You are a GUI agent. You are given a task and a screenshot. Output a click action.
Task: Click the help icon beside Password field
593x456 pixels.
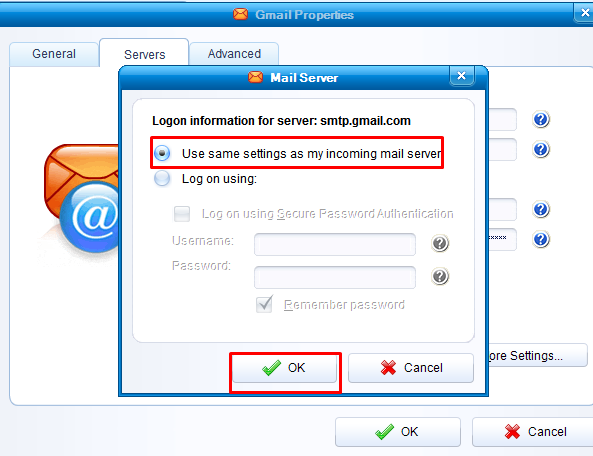440,276
